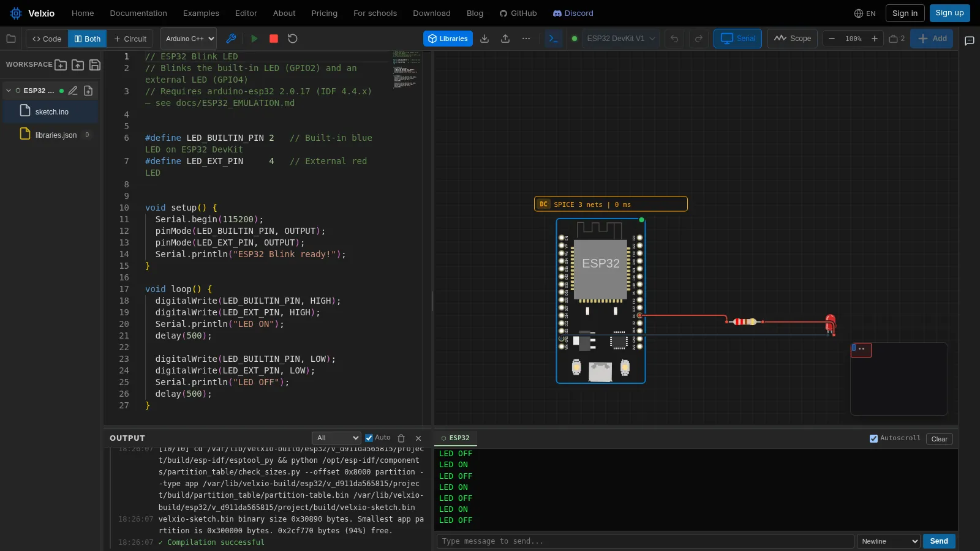Send the serial message
This screenshot has width=980, height=551.
(939, 541)
